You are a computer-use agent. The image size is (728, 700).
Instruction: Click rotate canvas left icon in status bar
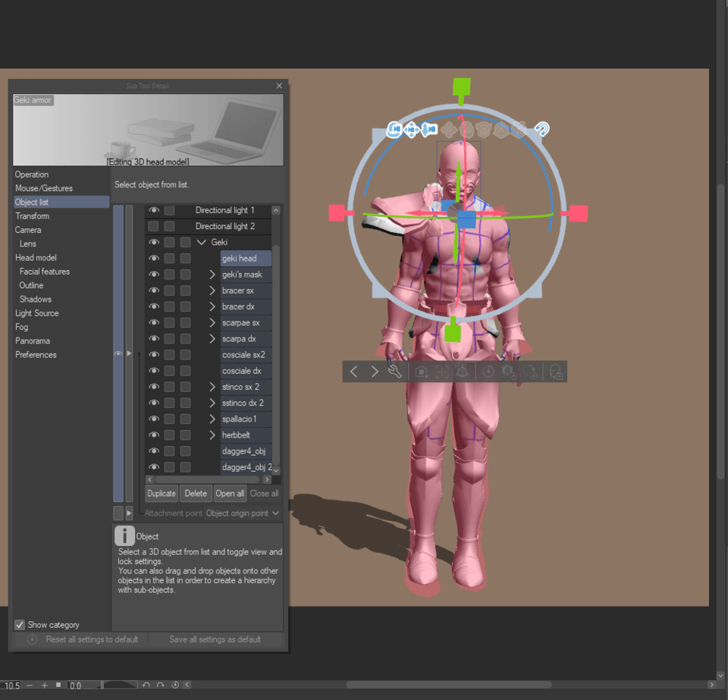(146, 685)
